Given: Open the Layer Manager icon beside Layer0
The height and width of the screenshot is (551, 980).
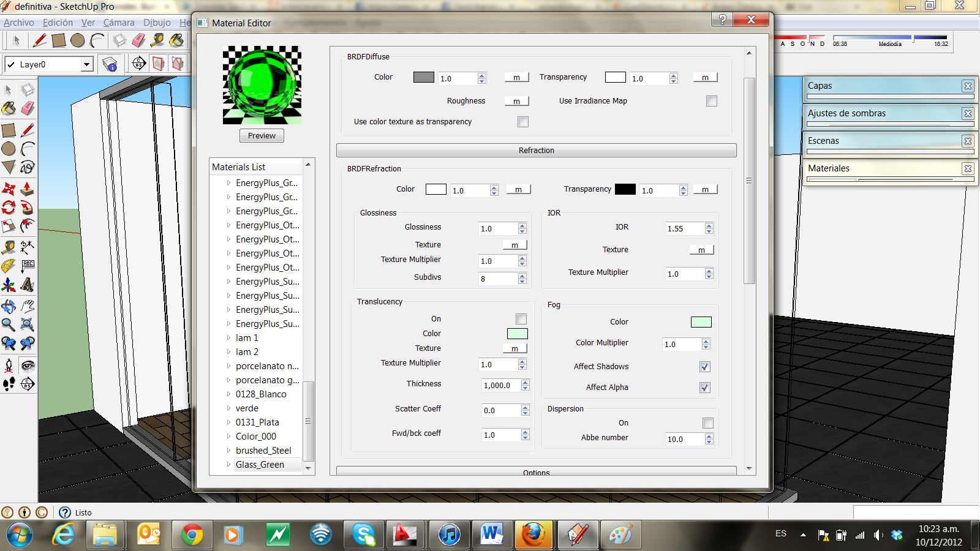Looking at the screenshot, I should click(110, 64).
